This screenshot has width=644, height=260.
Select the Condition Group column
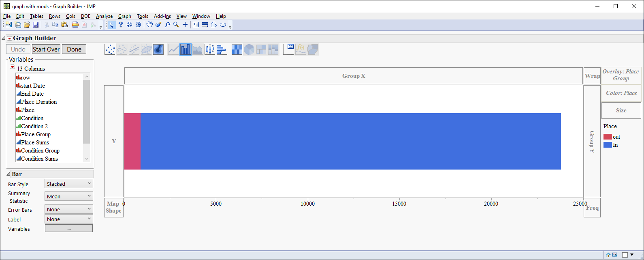coord(40,150)
